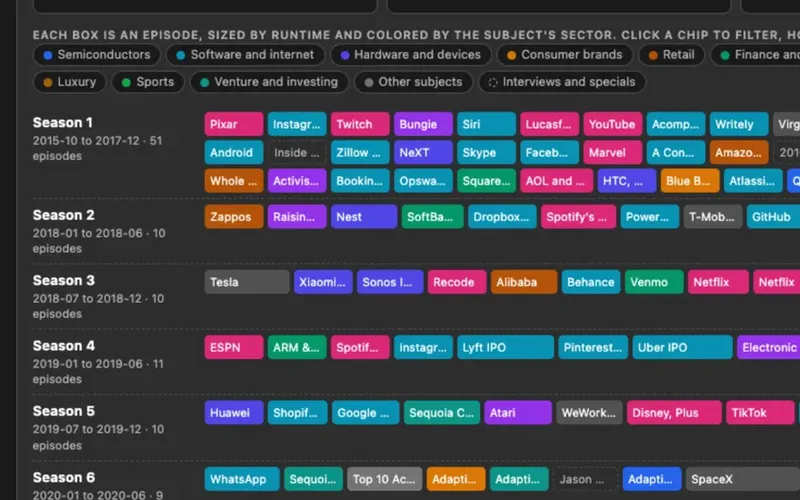The image size is (800, 500).
Task: Open the dashed Jason episode box
Action: [586, 479]
